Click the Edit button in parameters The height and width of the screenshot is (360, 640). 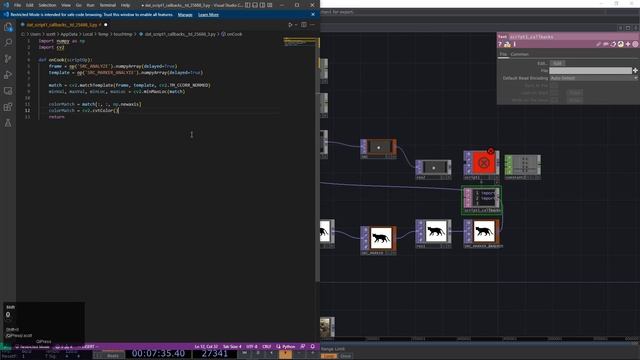(557, 63)
